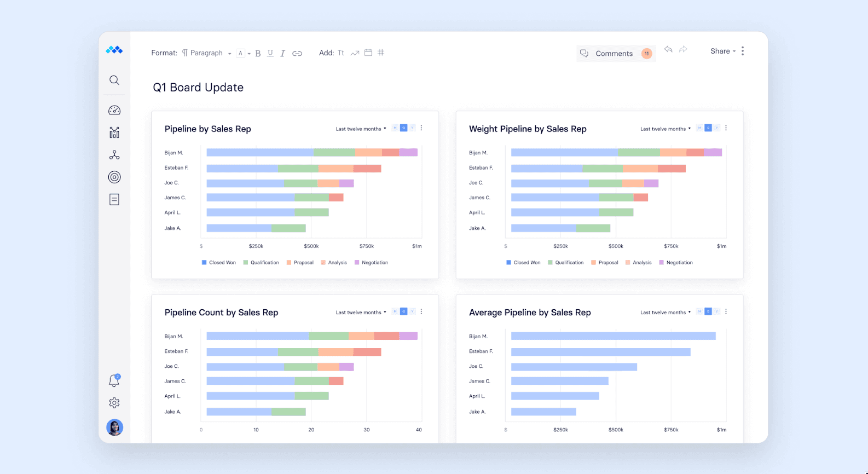Click the Q1 Board Update title
868x474 pixels.
(198, 88)
